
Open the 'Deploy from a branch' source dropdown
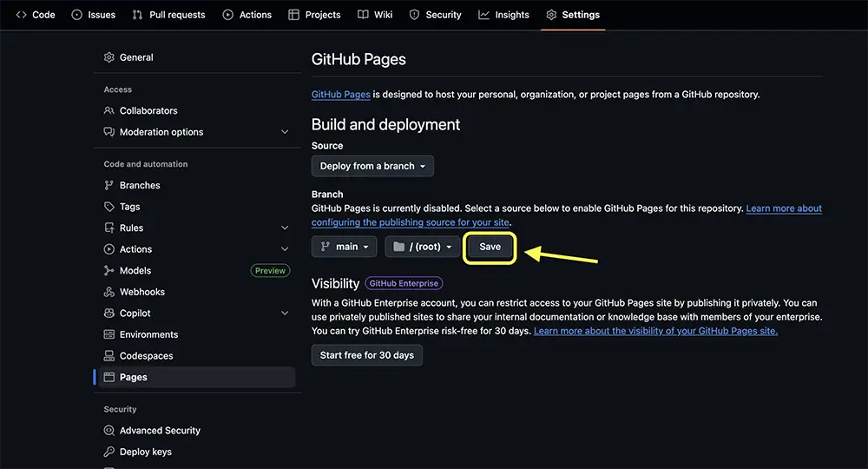click(x=372, y=166)
